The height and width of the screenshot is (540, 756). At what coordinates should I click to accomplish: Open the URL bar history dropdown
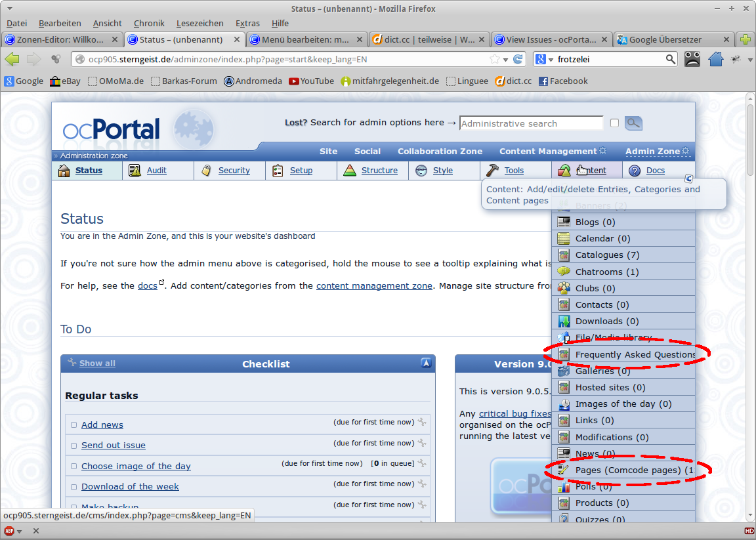pos(506,59)
